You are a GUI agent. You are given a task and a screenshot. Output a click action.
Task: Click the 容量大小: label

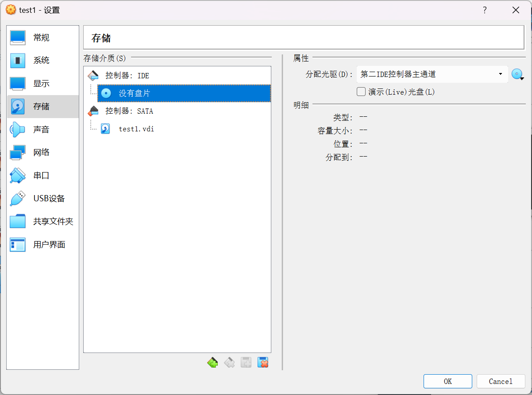[335, 131]
